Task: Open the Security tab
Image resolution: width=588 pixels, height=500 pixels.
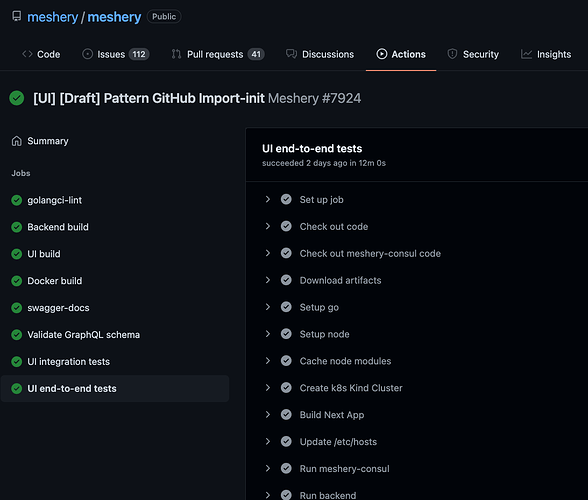Action: point(473,54)
